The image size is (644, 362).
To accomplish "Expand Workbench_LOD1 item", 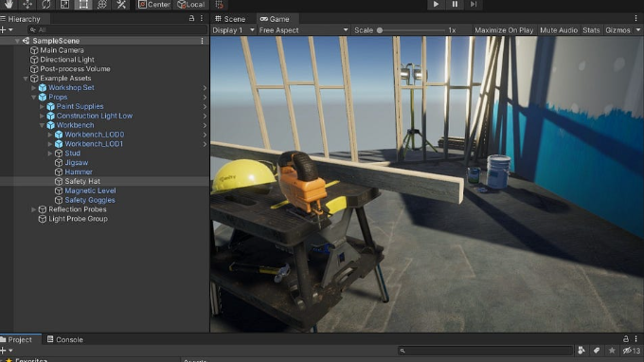I will point(50,144).
